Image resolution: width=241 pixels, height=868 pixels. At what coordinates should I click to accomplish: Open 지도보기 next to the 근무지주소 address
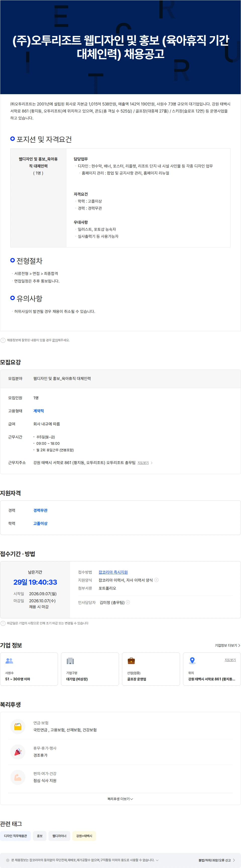[x=143, y=463]
